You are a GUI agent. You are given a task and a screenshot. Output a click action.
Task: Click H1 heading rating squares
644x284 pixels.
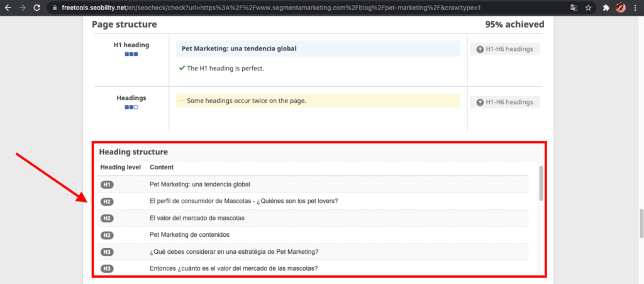point(131,54)
